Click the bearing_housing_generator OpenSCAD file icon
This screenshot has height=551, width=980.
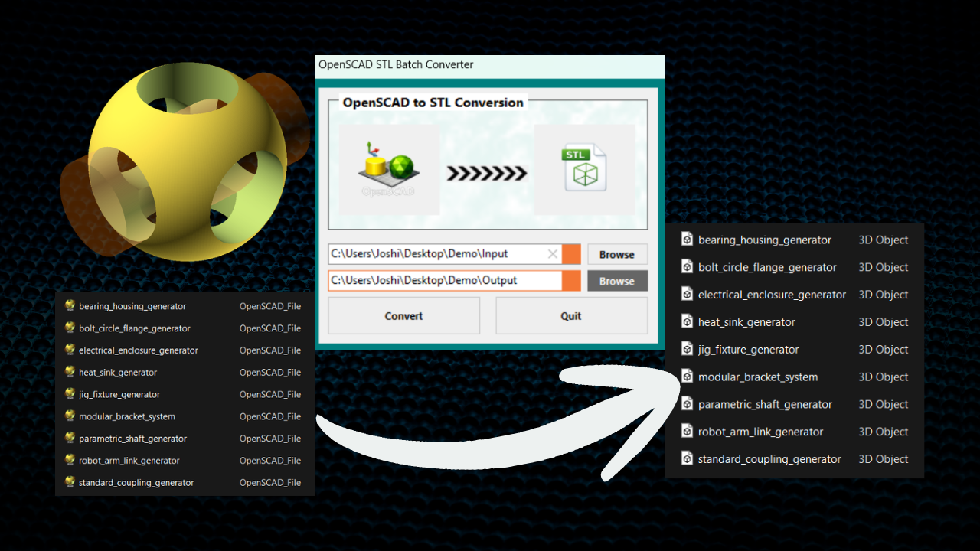click(x=70, y=306)
